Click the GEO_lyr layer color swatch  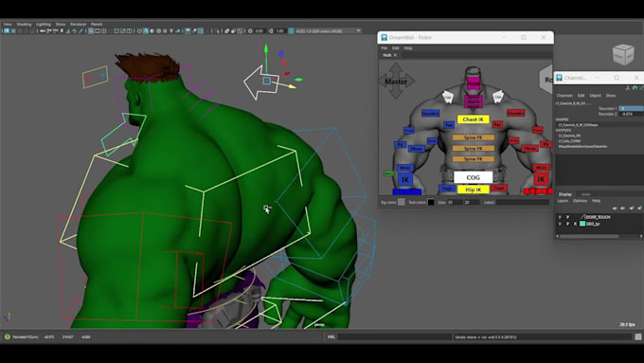tap(582, 224)
